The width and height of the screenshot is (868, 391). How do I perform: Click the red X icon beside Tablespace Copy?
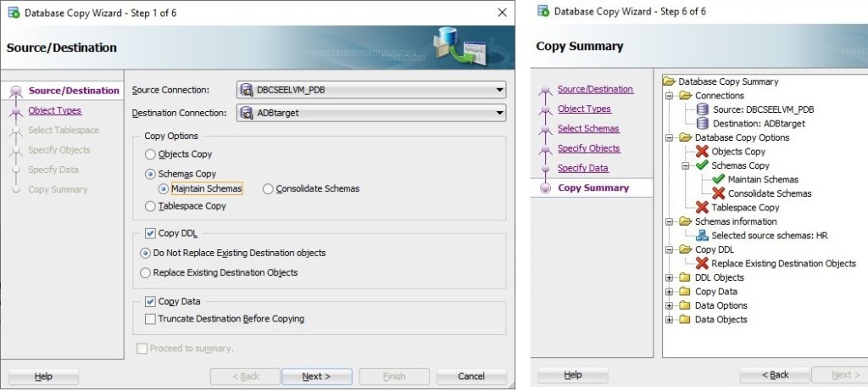(702, 207)
